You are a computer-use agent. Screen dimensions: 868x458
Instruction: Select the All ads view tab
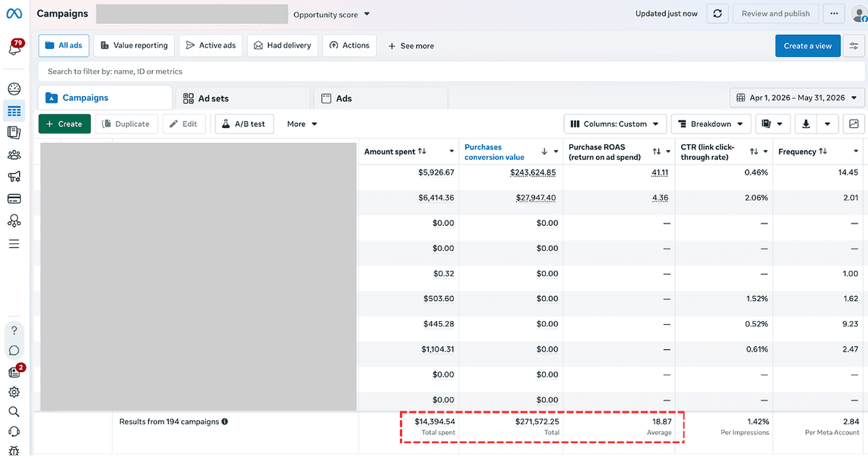coord(64,46)
